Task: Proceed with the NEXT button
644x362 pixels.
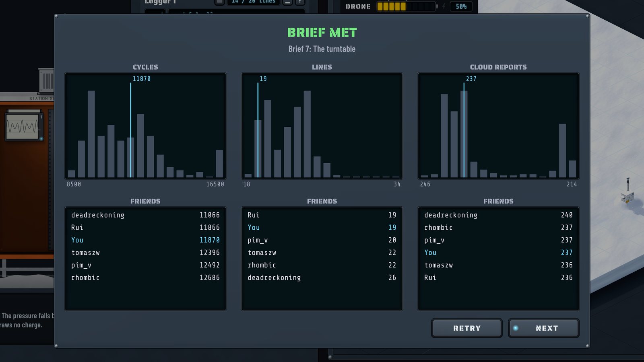Action: tap(543, 328)
